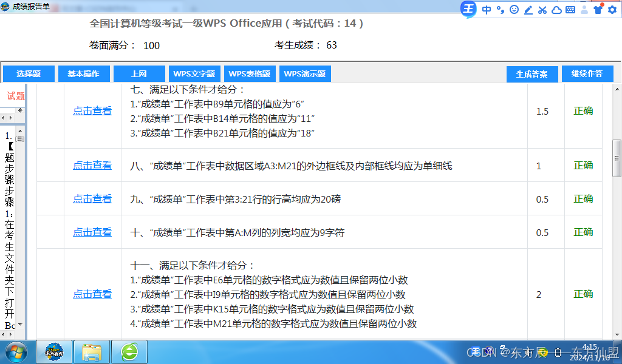Click left panel split-handle icon
Viewport: 622px width, 364px height.
coord(20,139)
